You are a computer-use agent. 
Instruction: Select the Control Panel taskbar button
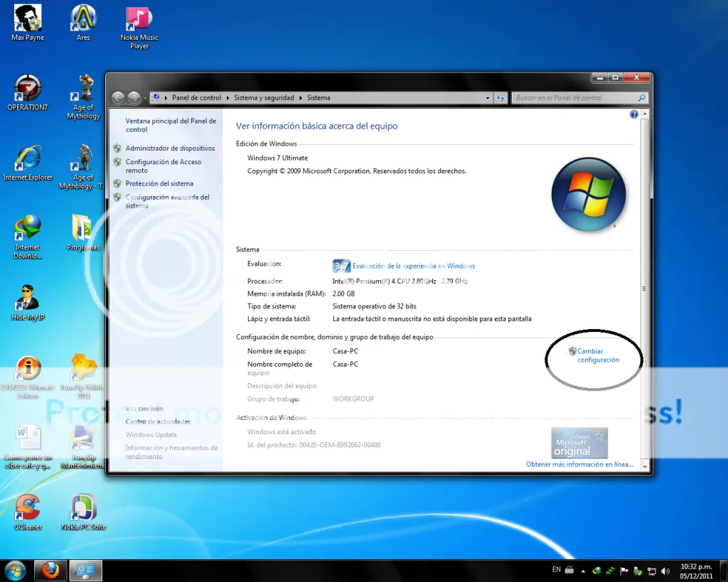tap(86, 571)
